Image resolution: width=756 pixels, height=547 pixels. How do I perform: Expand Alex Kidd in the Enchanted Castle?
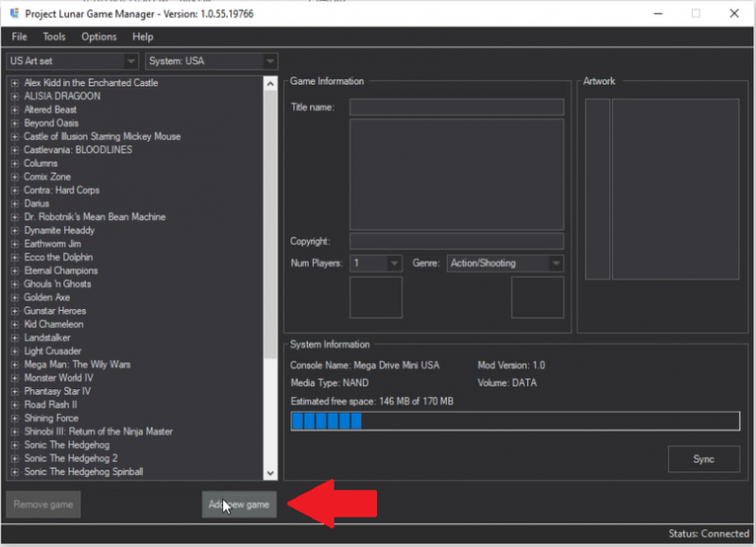[x=15, y=83]
